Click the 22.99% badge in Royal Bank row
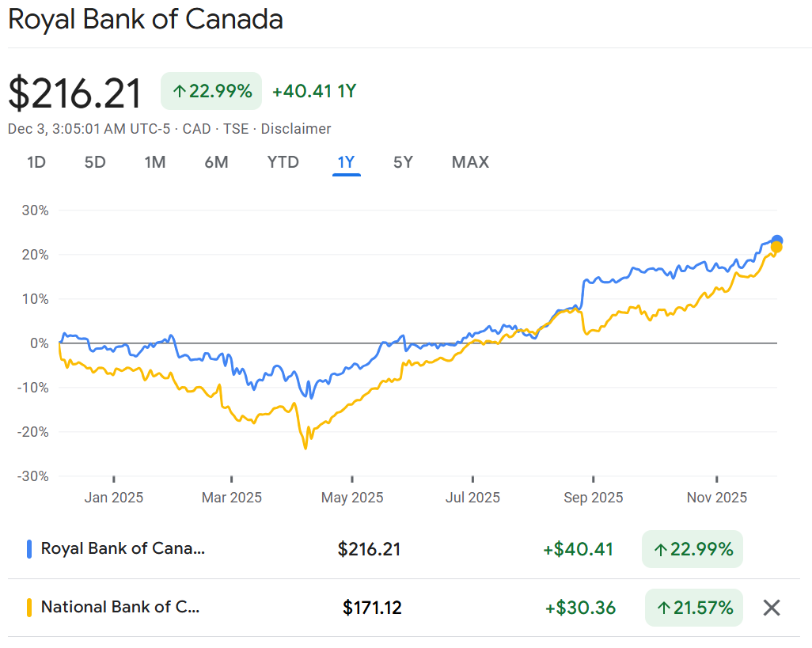 692,548
